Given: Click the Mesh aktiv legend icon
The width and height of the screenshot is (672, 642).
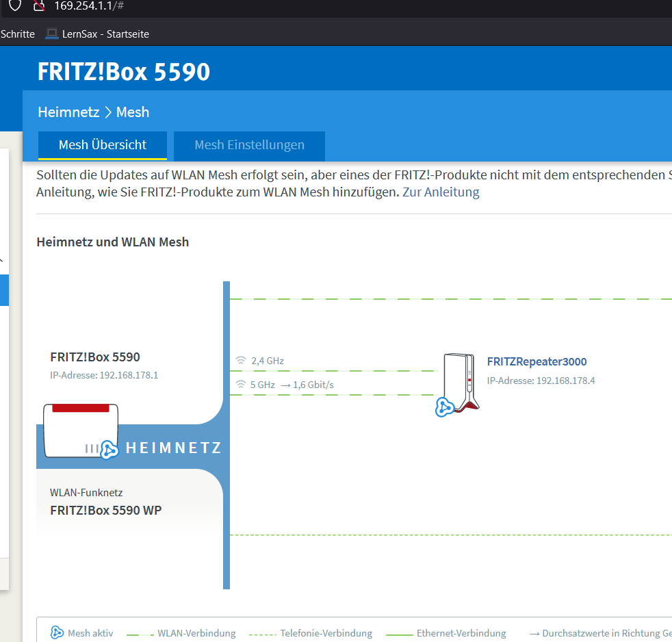Looking at the screenshot, I should pos(57,632).
